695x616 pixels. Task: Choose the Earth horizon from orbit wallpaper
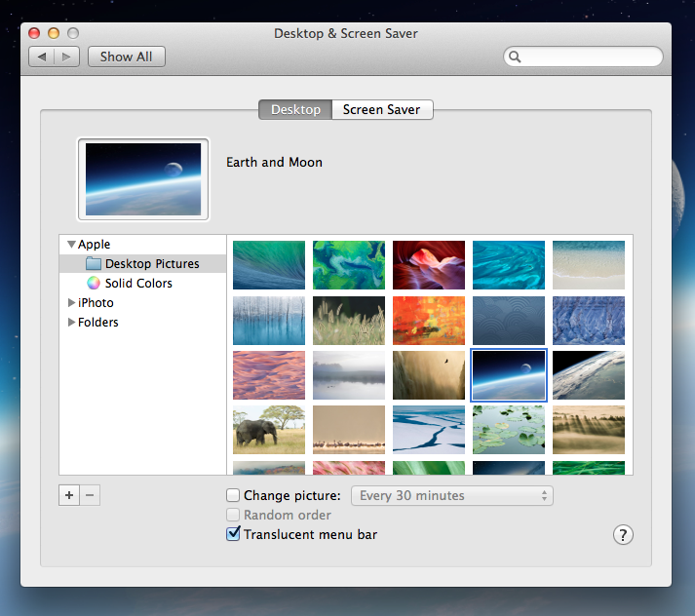(589, 375)
